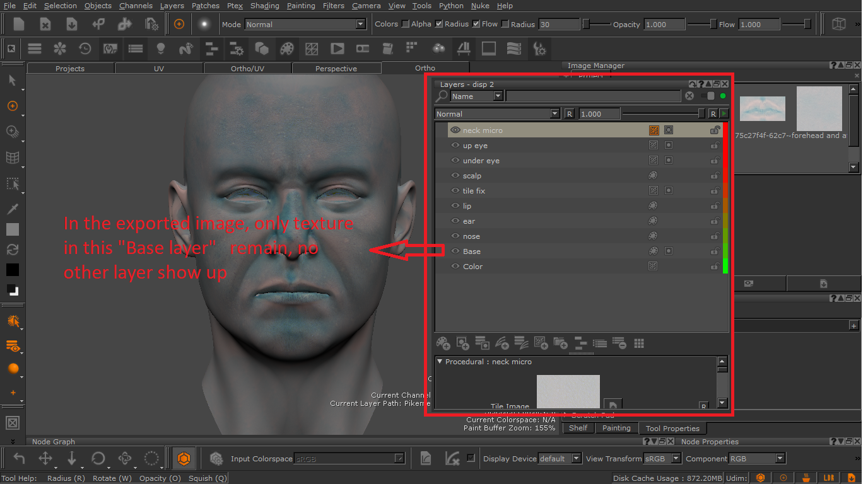
Task: Toggle visibility of the Base layer
Action: [455, 251]
